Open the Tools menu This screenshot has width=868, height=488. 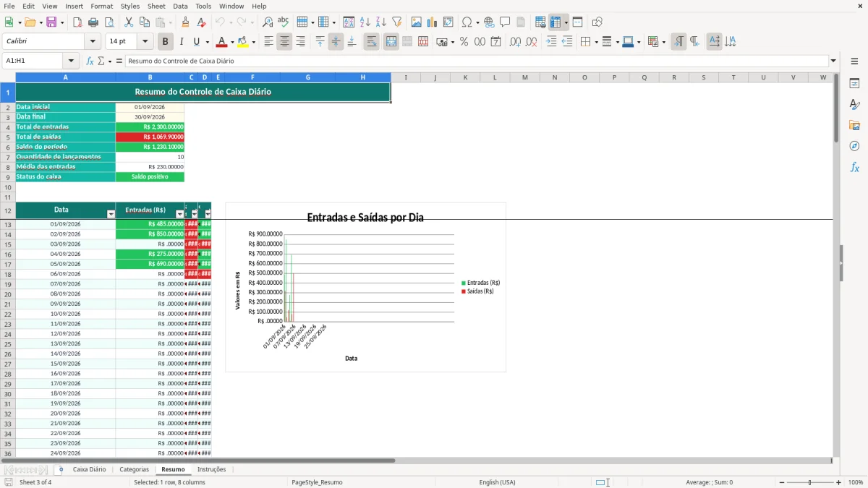tap(203, 6)
